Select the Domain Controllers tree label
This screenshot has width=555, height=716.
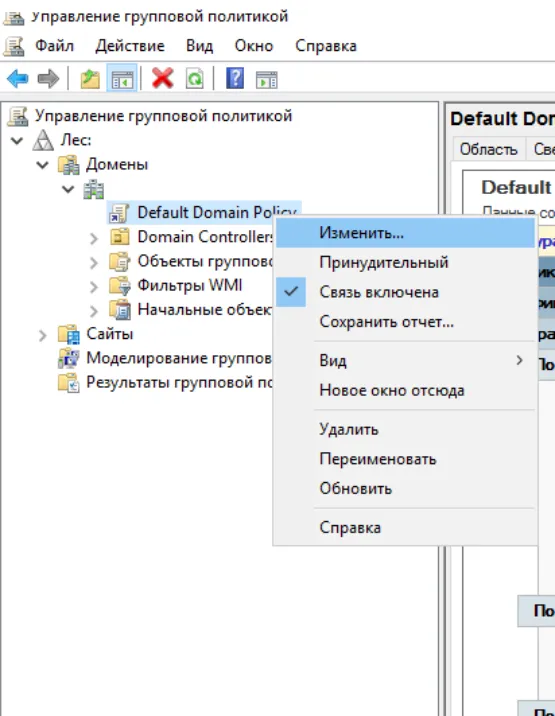click(x=205, y=237)
